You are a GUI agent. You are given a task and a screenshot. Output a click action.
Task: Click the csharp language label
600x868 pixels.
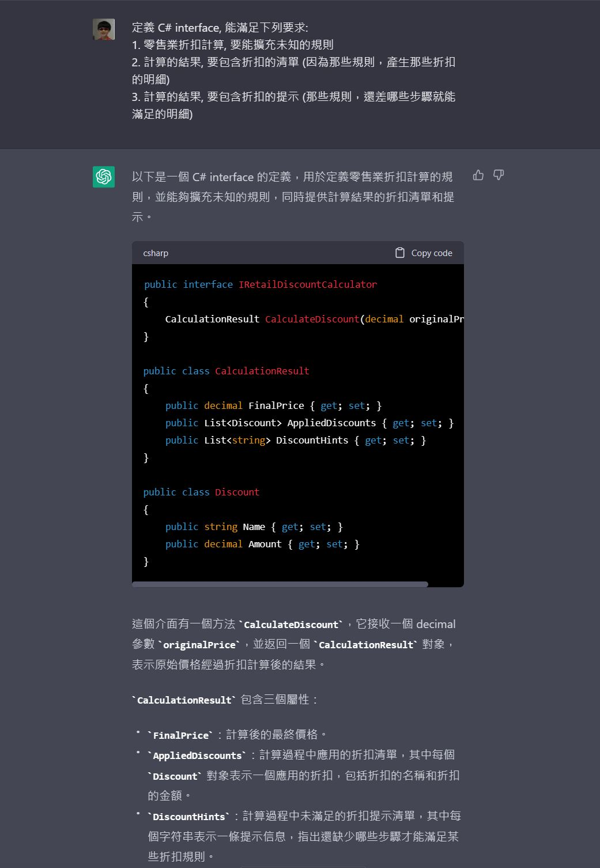coord(156,253)
